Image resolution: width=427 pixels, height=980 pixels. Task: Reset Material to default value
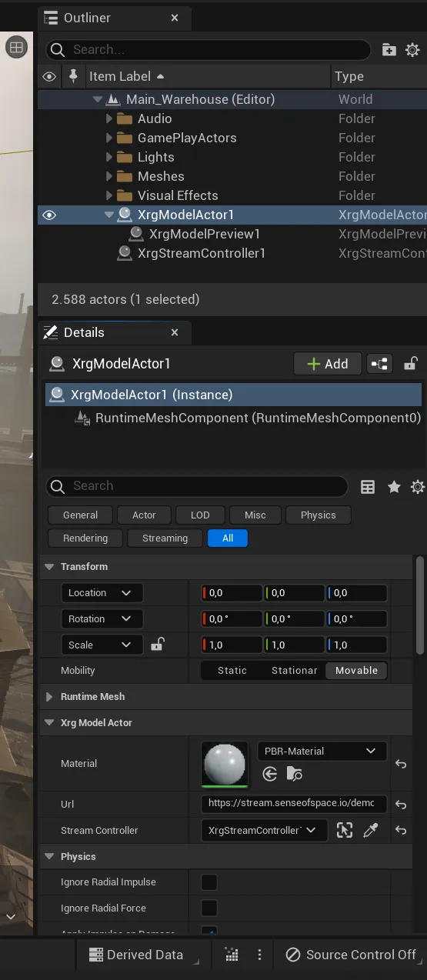(401, 764)
